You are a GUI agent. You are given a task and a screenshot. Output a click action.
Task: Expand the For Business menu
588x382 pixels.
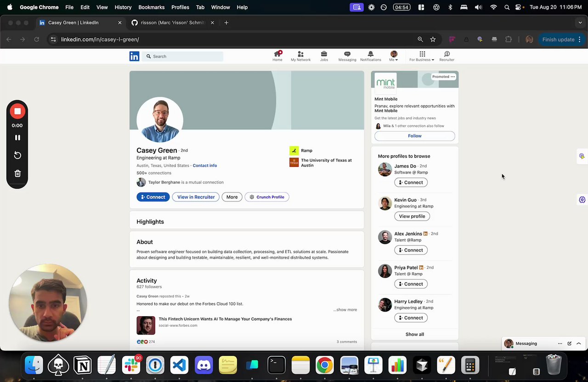[422, 56]
